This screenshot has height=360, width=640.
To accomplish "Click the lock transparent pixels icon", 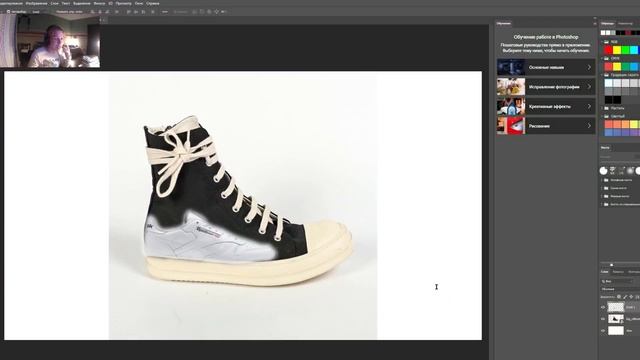I will [619, 297].
